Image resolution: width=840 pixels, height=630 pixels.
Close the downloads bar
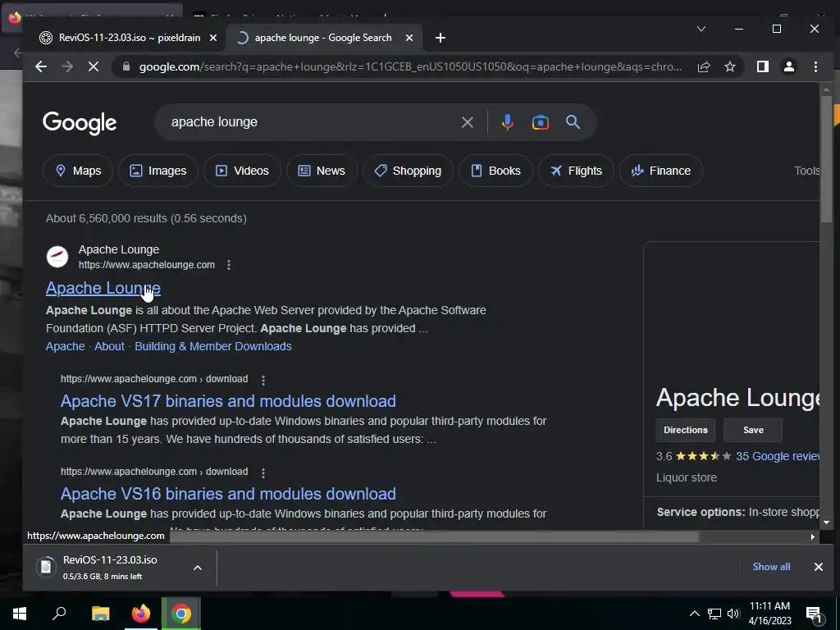click(x=818, y=567)
